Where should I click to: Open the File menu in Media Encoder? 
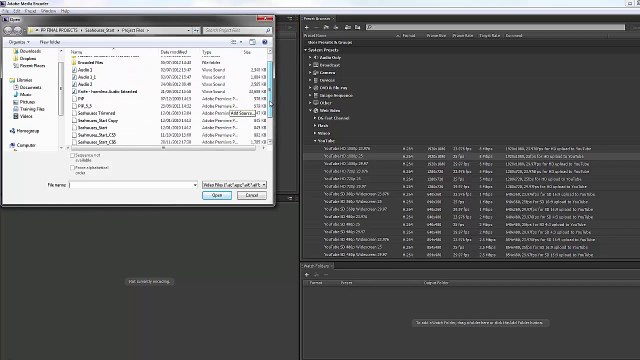click(6, 11)
